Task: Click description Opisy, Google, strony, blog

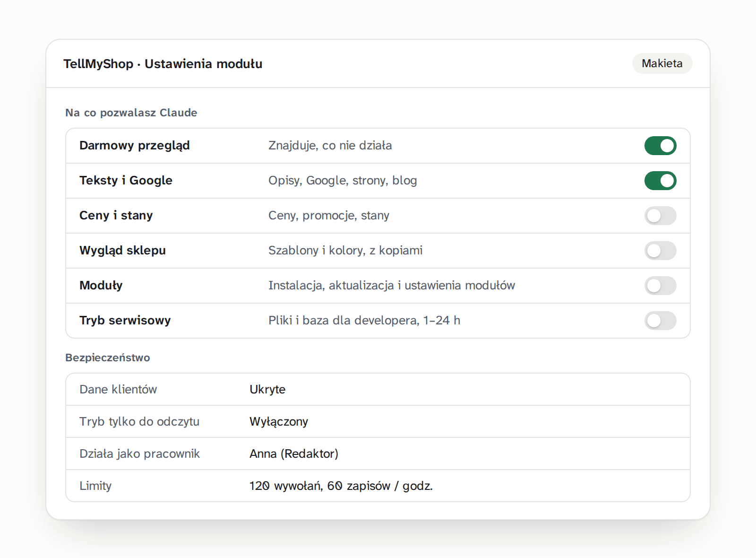Action: pos(343,181)
